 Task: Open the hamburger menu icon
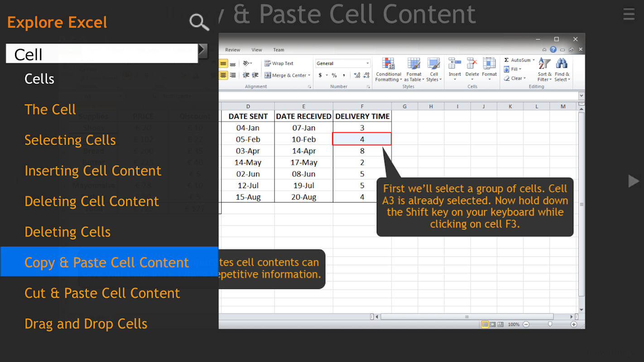[629, 14]
